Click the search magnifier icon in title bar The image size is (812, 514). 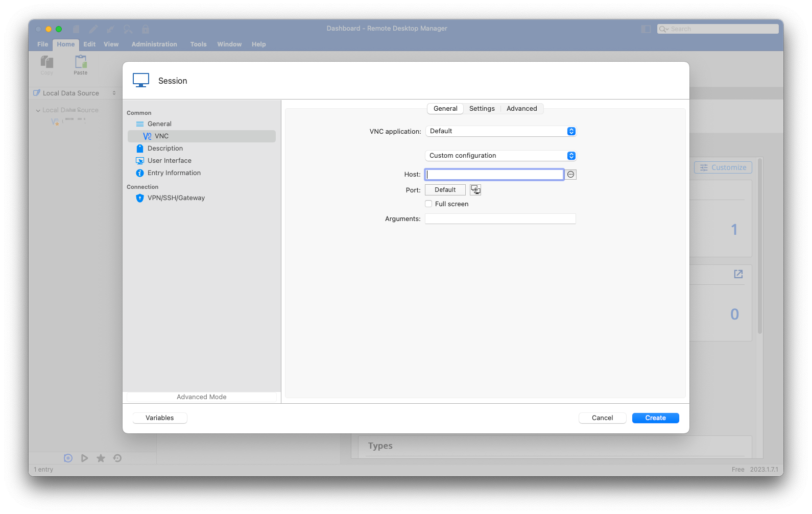click(x=128, y=29)
